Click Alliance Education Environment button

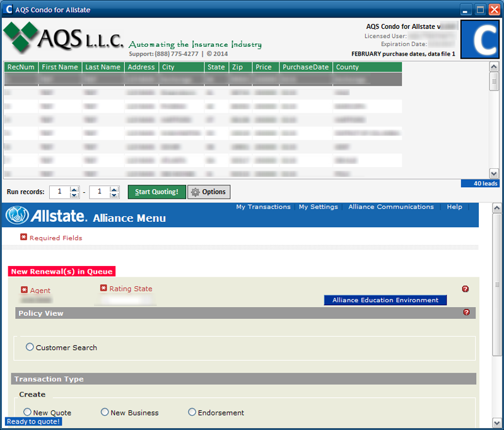tap(385, 300)
